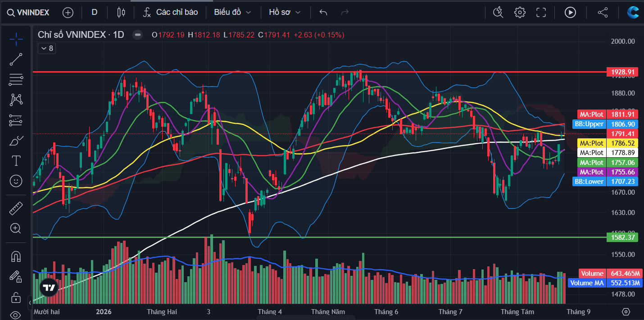Toggle magnet snap mode
The width and height of the screenshot is (644, 320).
point(16,256)
